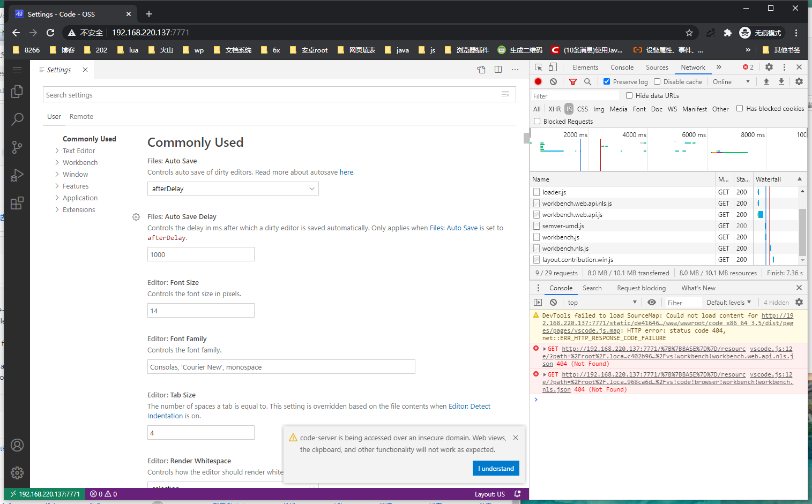This screenshot has width=812, height=504.
Task: Click the status bar notifications bell
Action: pos(517,494)
